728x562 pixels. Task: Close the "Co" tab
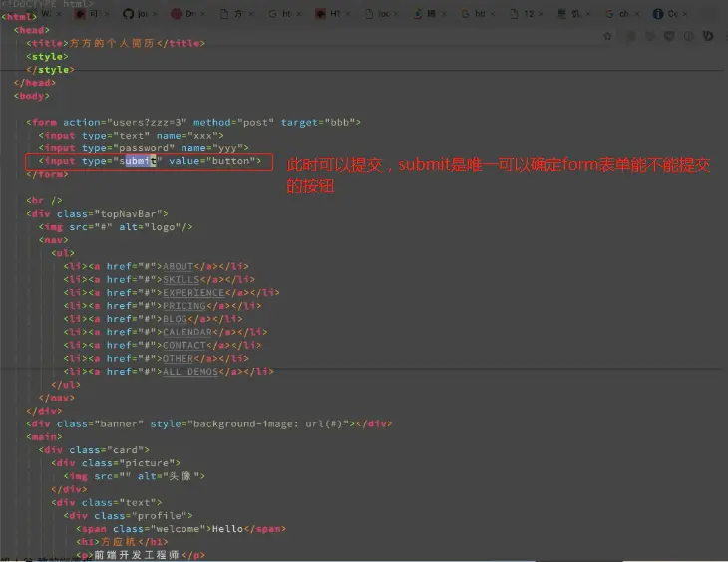[685, 14]
